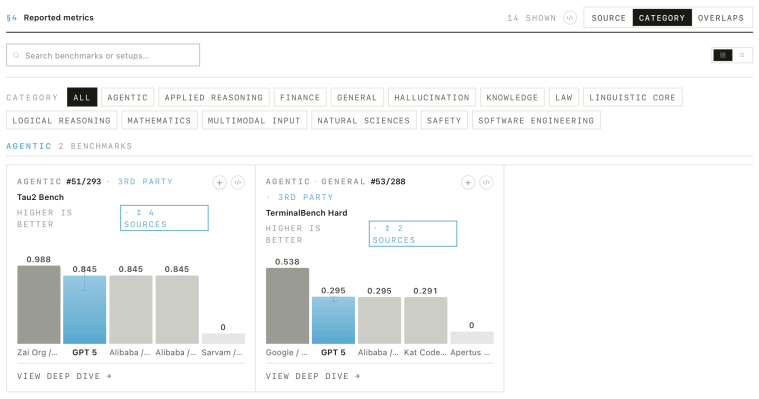Click the §4 section anchor
759x399 pixels.
[12, 17]
